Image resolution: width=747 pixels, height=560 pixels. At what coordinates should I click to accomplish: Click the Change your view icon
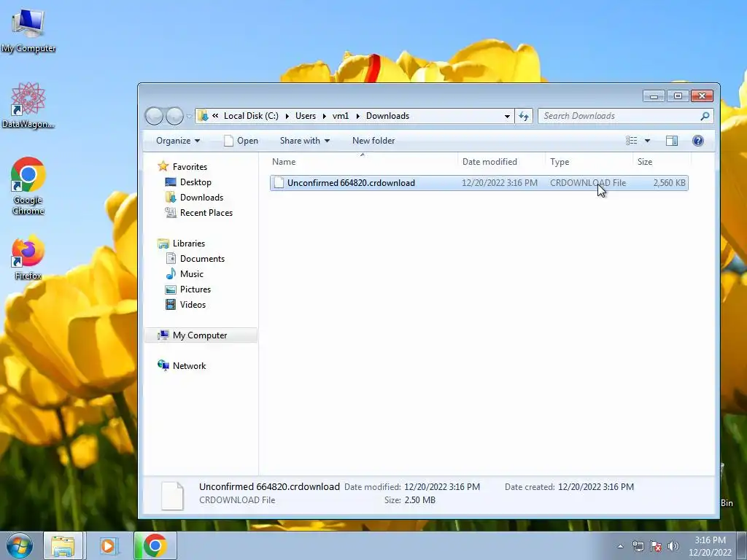(632, 141)
